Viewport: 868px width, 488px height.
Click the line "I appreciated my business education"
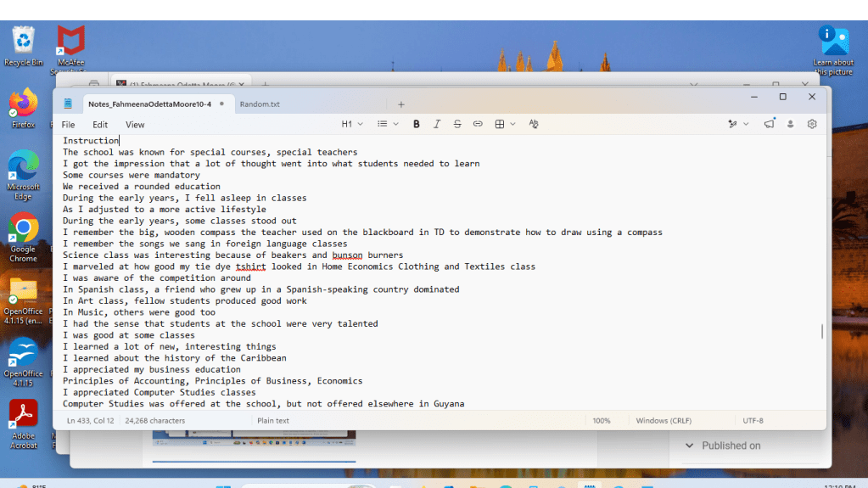[152, 369]
